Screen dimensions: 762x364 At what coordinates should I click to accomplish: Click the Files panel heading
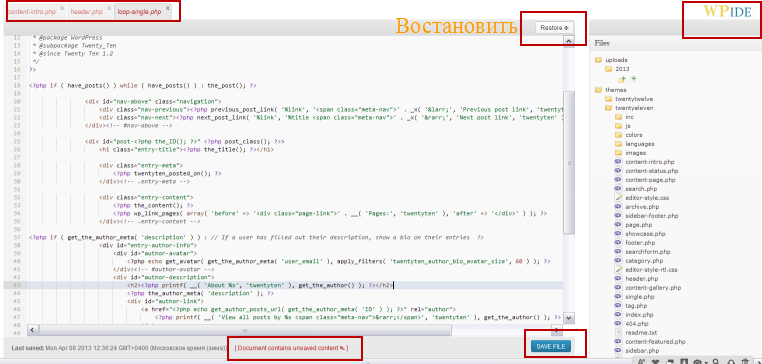pyautogui.click(x=602, y=43)
